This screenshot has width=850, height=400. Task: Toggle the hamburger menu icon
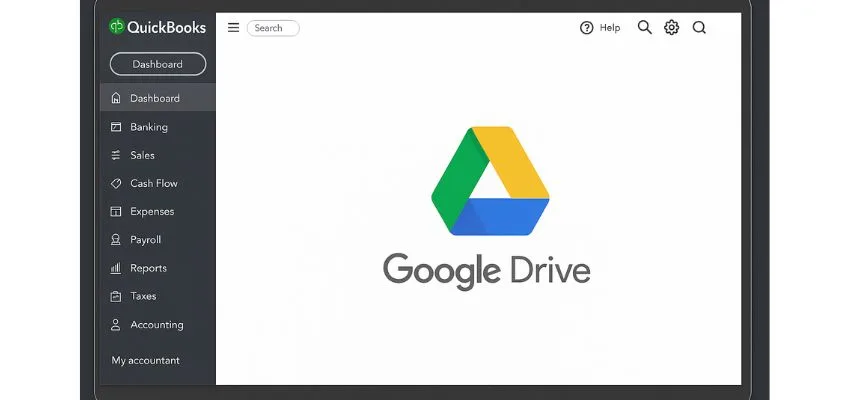click(234, 28)
